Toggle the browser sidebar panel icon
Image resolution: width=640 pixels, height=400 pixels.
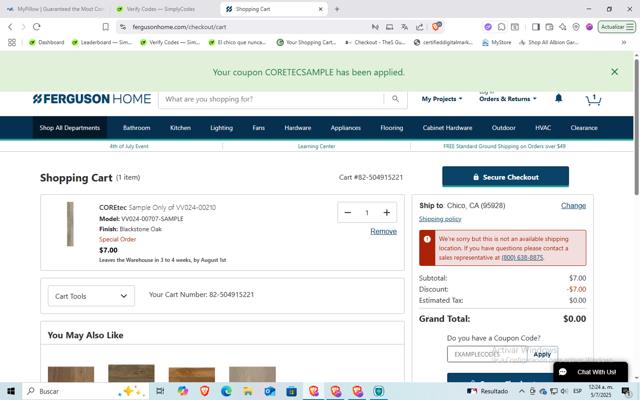(x=536, y=27)
